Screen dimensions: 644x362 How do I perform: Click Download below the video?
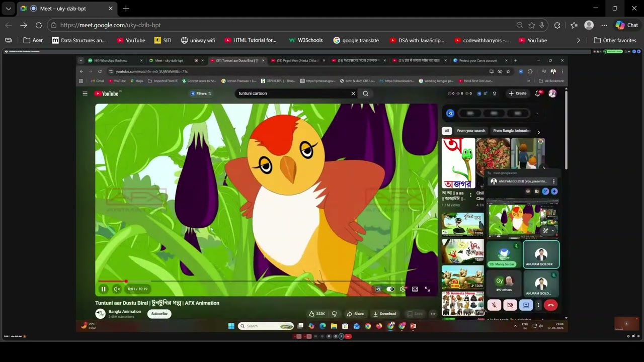tap(384, 314)
